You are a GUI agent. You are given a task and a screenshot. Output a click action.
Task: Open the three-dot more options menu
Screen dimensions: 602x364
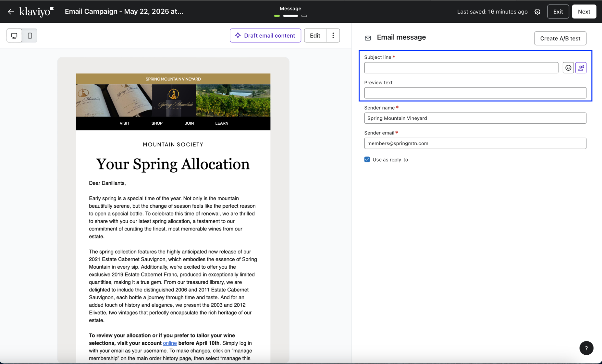click(x=333, y=35)
